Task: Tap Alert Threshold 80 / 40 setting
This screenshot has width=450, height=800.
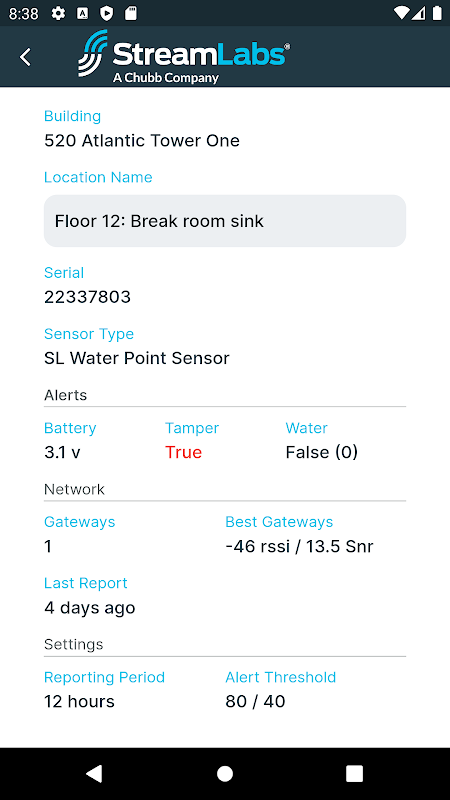Action: pyautogui.click(x=255, y=702)
